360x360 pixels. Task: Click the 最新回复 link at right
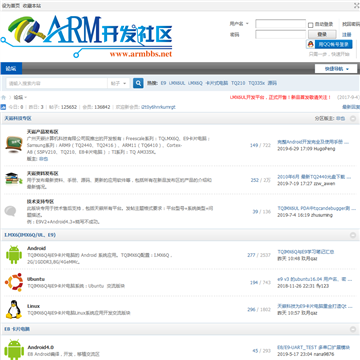pyautogui.click(x=351, y=107)
